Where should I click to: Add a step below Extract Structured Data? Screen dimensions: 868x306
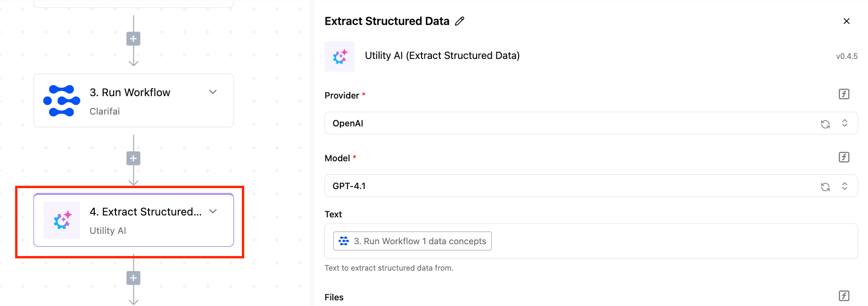133,278
